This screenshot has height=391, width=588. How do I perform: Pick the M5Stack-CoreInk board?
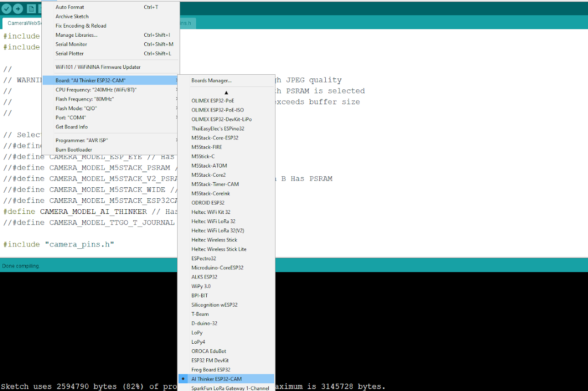226,193
